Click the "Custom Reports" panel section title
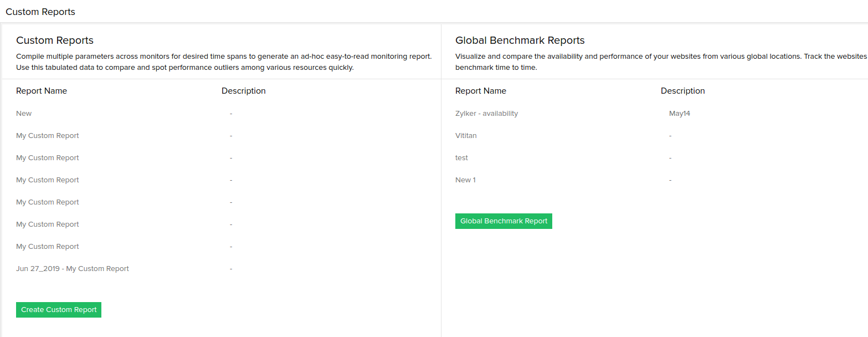This screenshot has width=868, height=337. pyautogui.click(x=54, y=40)
